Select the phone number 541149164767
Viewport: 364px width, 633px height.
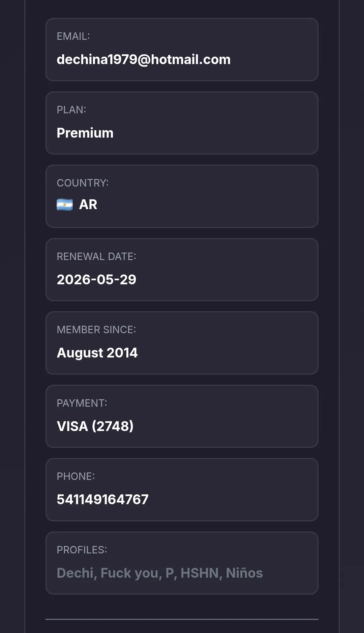102,499
